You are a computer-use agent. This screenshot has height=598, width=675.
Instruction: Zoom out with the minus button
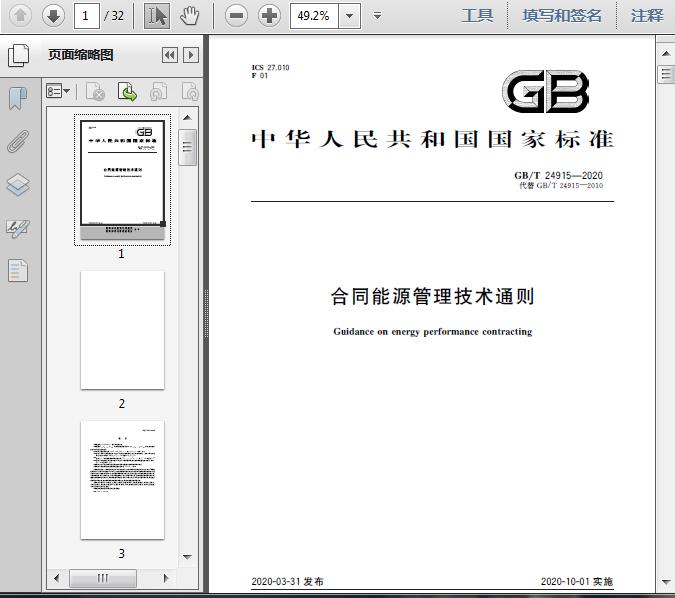236,15
